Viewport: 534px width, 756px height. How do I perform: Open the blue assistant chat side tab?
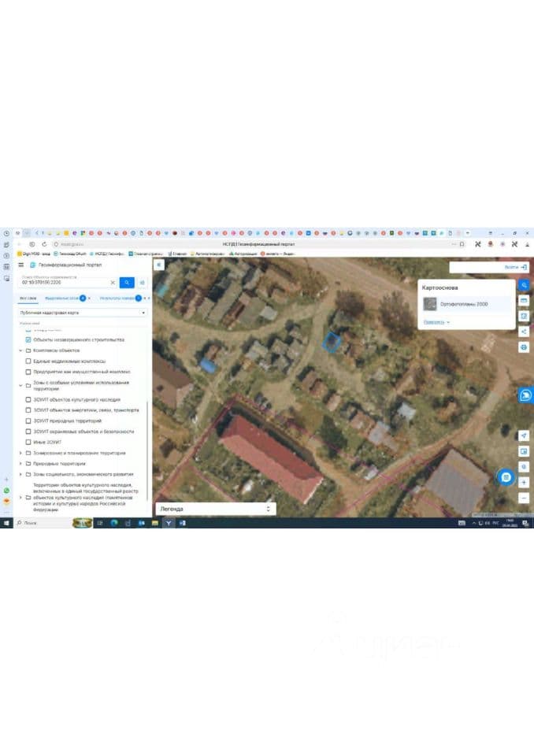(525, 395)
